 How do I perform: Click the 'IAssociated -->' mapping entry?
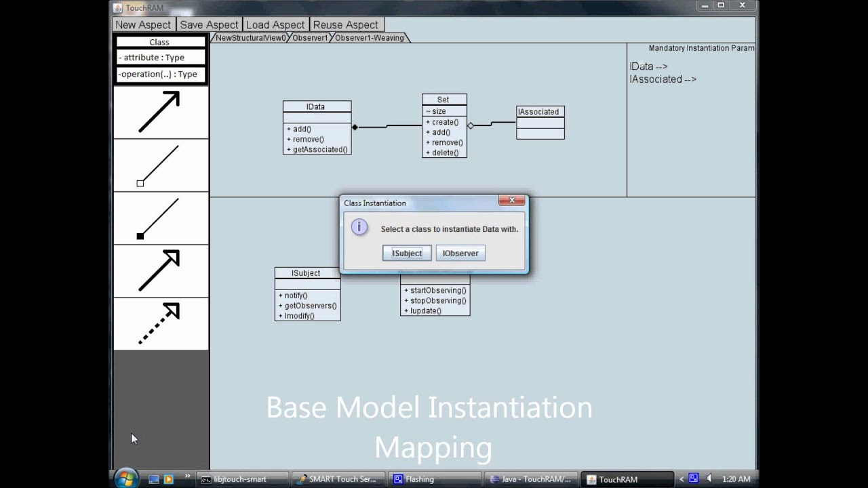(663, 79)
